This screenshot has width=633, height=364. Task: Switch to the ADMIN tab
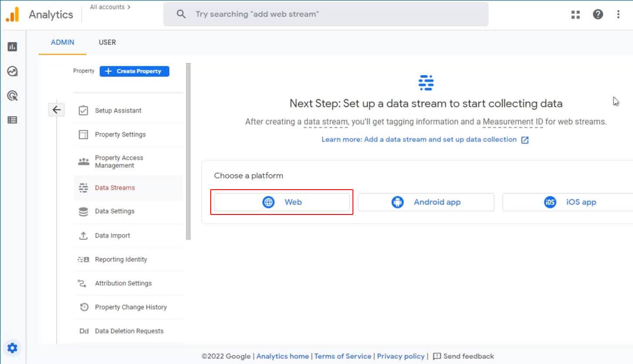click(62, 42)
